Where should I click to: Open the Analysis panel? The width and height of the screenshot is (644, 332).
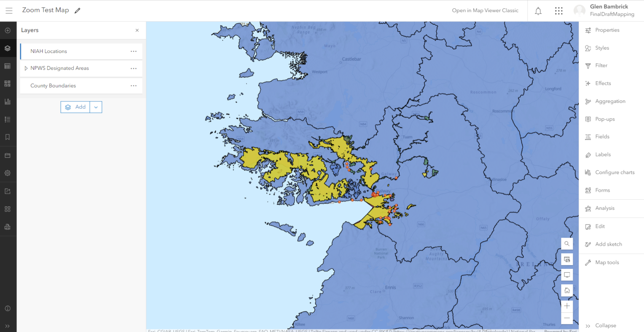[604, 208]
